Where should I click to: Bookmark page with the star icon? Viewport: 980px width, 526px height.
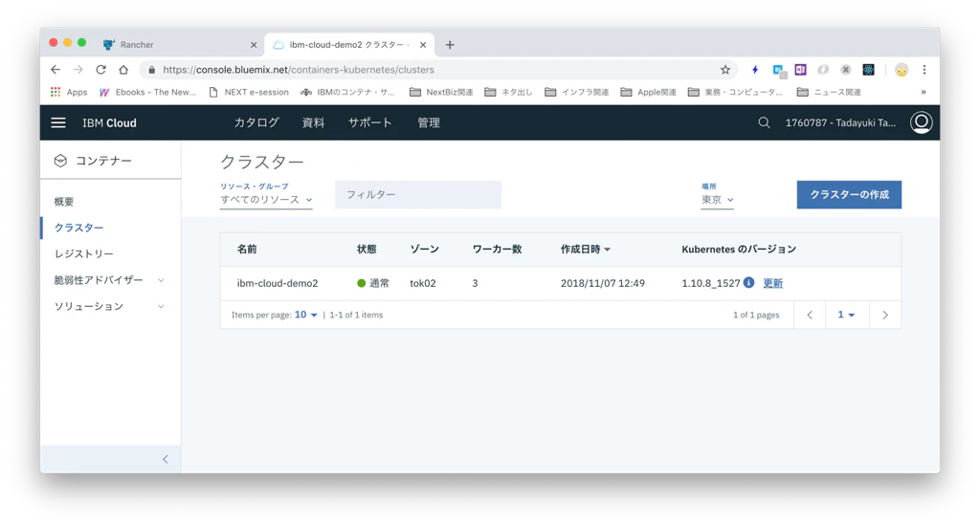click(x=725, y=70)
